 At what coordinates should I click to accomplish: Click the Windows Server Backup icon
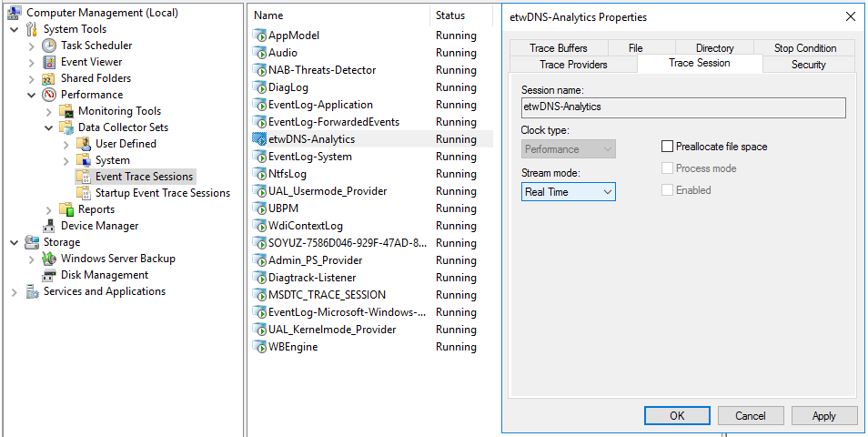(49, 259)
